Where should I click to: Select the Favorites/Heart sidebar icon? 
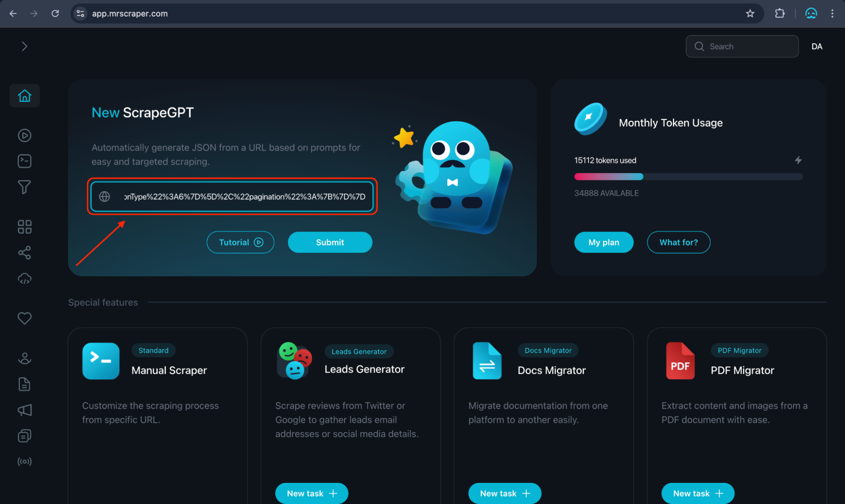click(x=24, y=318)
